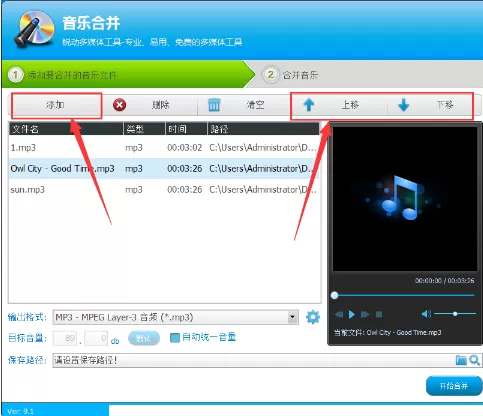This screenshot has width=483, height=416.
Task: Expand output format with dropdown arrow
Action: [x=293, y=317]
